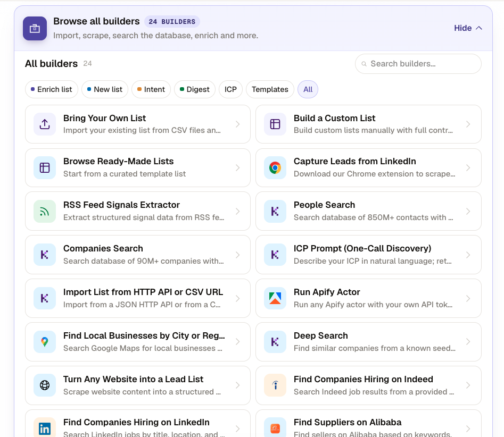
Task: Click the Browse Ready-Made Lists title
Action: click(118, 161)
